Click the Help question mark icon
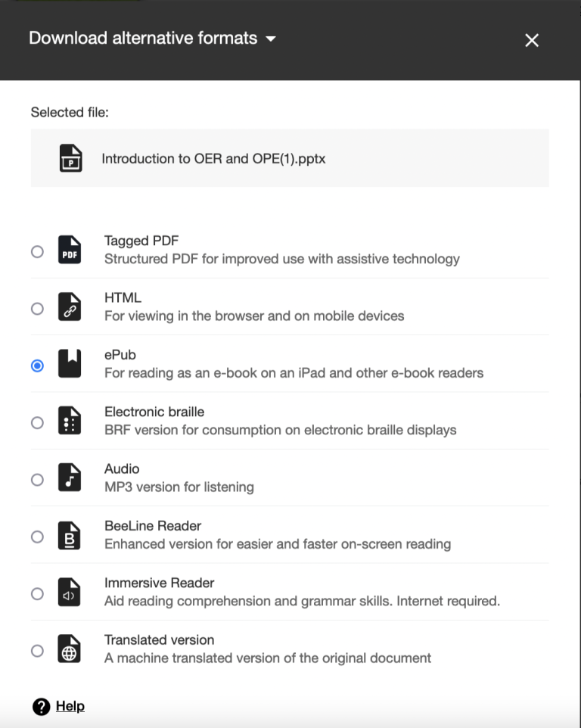The width and height of the screenshot is (581, 728). [x=39, y=706]
